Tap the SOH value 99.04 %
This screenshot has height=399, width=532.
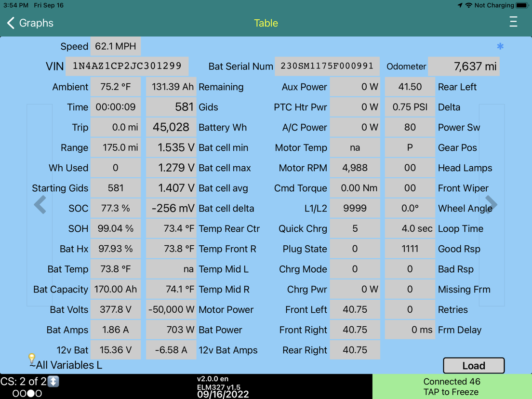[x=116, y=228]
